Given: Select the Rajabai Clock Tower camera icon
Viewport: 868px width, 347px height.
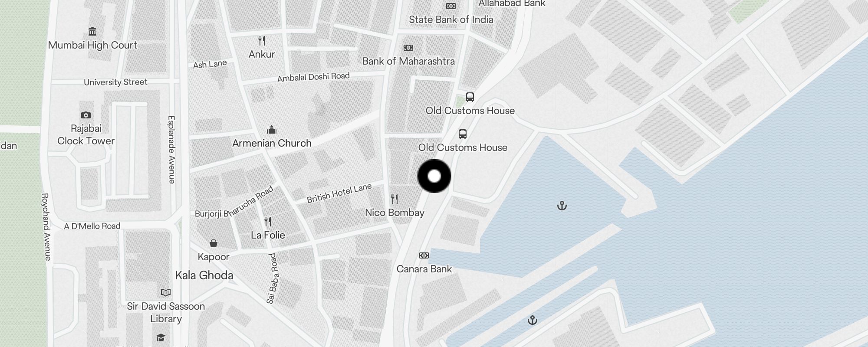Looking at the screenshot, I should pos(86,115).
